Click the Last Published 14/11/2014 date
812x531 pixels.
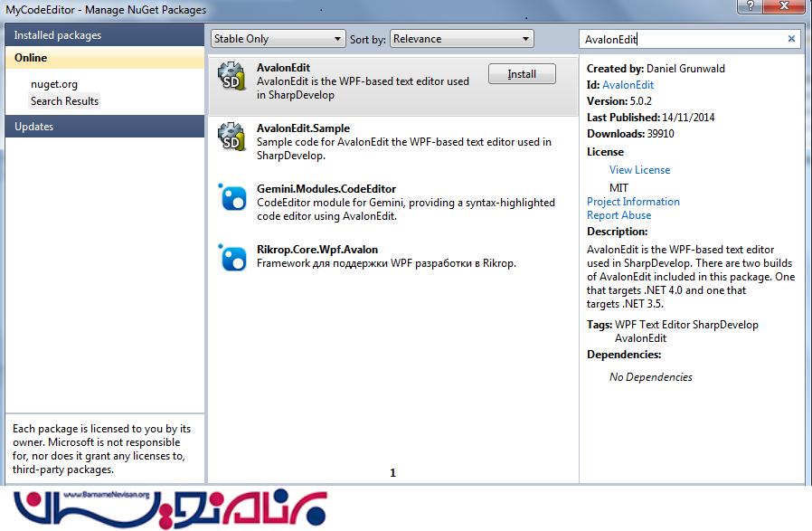tap(688, 117)
